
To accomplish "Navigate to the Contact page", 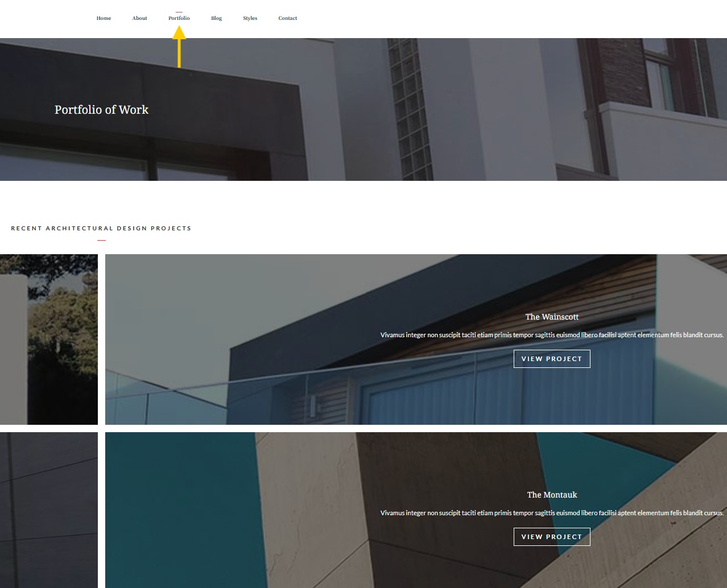I will [x=287, y=18].
